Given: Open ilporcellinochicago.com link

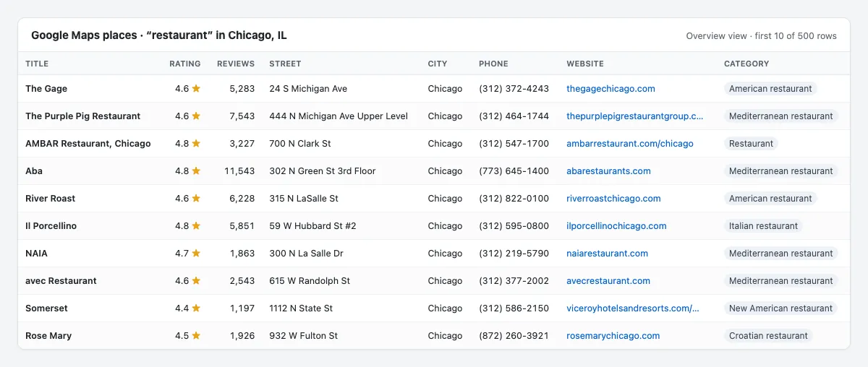Looking at the screenshot, I should [616, 226].
